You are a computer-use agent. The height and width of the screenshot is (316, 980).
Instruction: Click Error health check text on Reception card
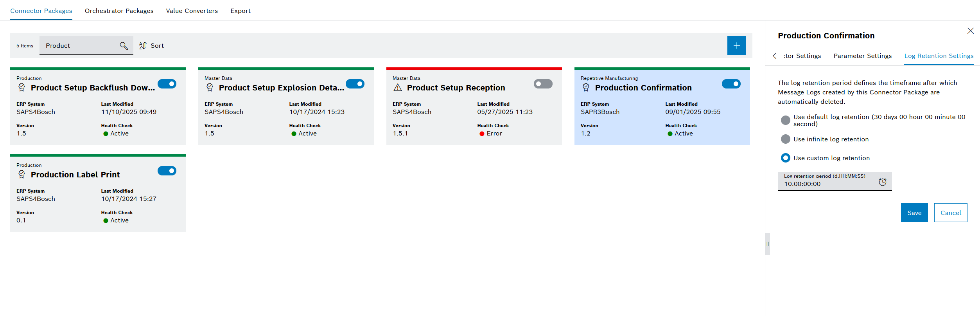click(x=494, y=134)
